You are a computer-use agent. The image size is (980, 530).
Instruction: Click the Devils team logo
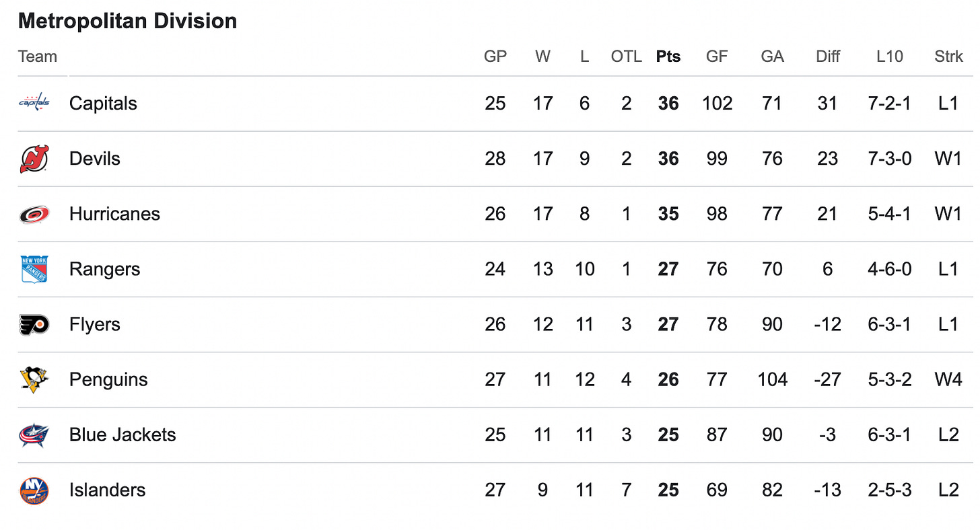point(34,159)
